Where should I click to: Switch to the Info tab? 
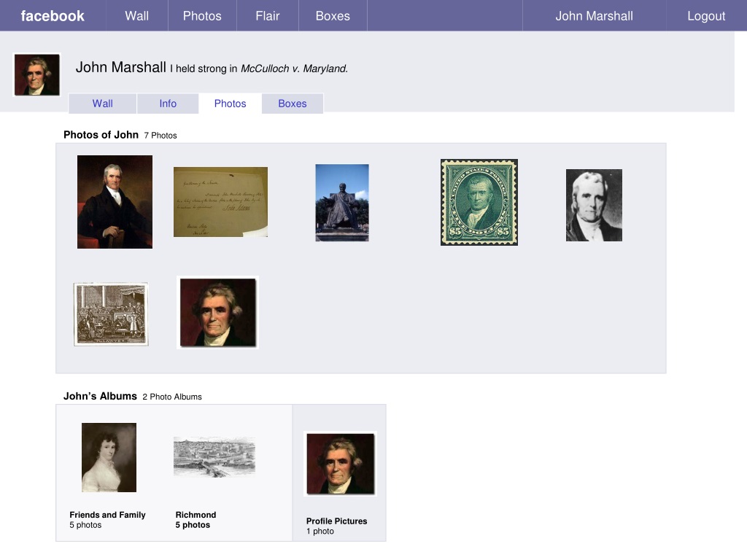(168, 104)
